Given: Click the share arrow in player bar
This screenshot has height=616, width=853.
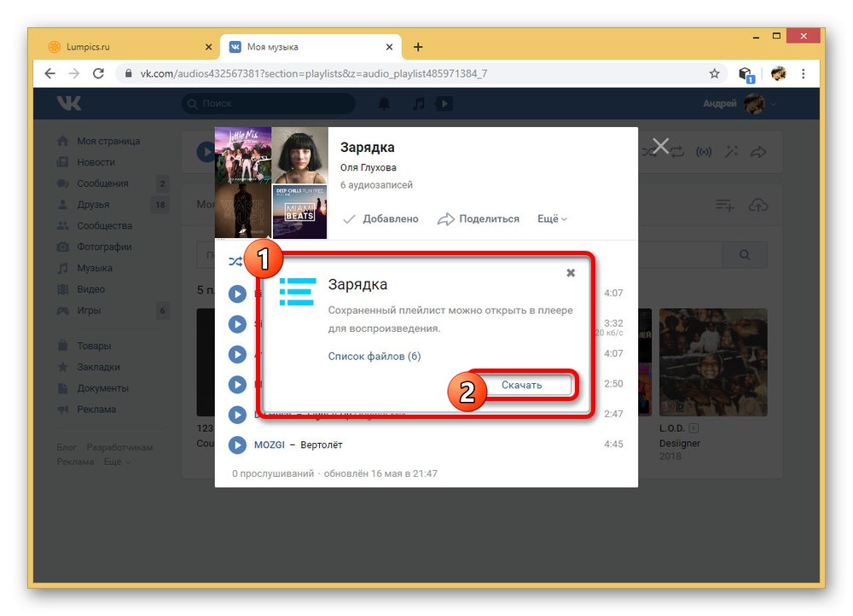Looking at the screenshot, I should pos(758,152).
